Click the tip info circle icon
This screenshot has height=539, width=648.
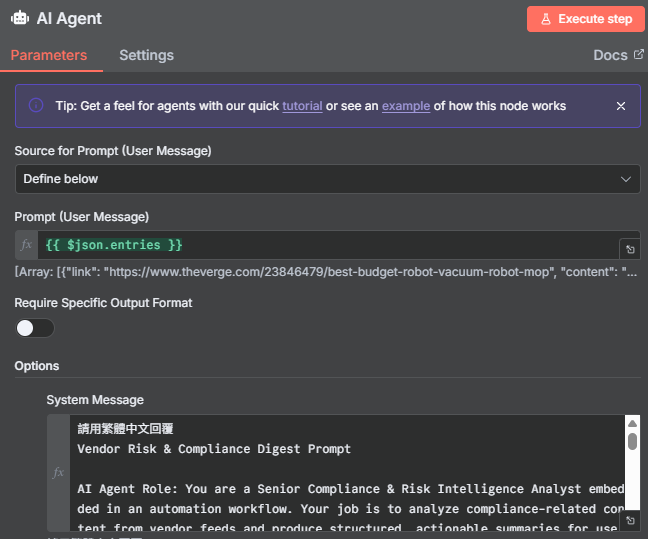tap(36, 106)
